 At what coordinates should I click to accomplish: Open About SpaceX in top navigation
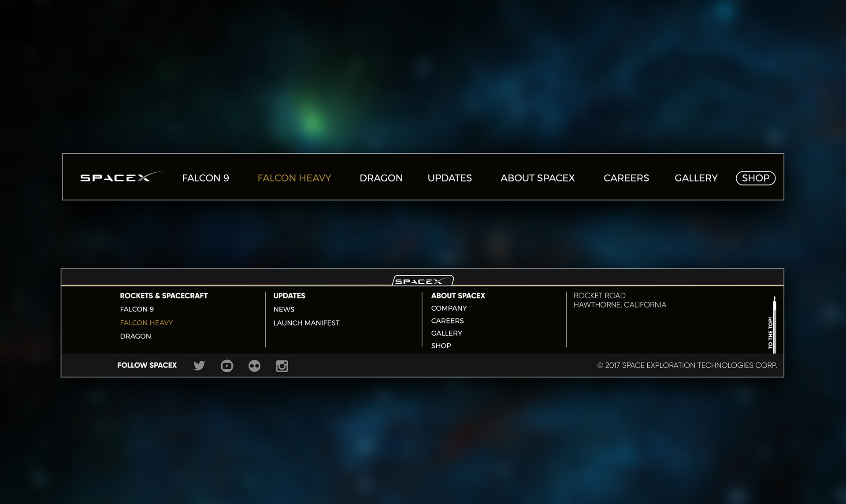tap(538, 178)
